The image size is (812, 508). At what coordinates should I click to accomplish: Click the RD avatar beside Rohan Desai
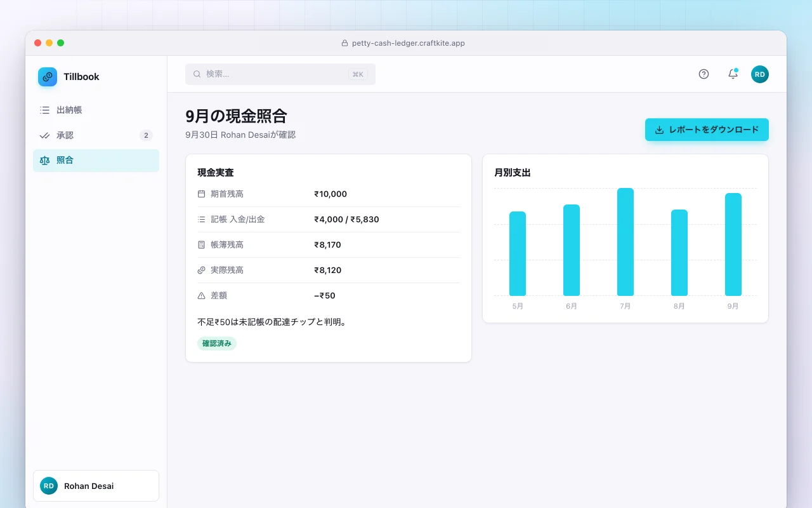point(49,486)
